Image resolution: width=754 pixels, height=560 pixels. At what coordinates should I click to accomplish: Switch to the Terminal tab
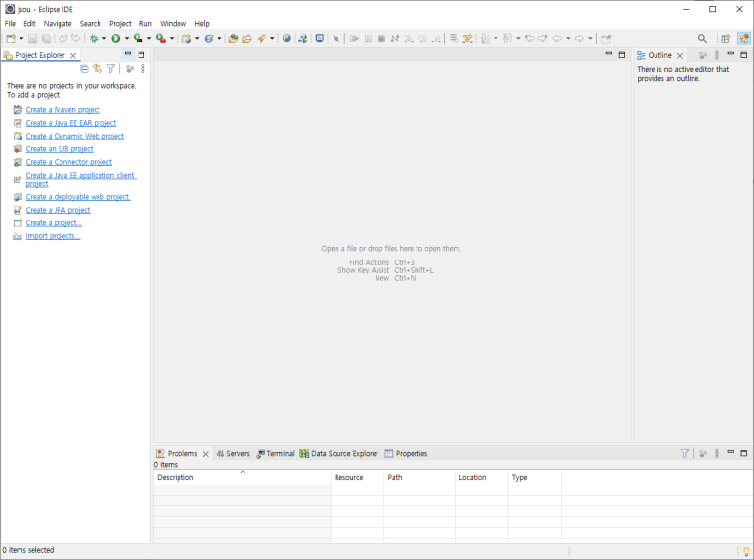[275, 454]
